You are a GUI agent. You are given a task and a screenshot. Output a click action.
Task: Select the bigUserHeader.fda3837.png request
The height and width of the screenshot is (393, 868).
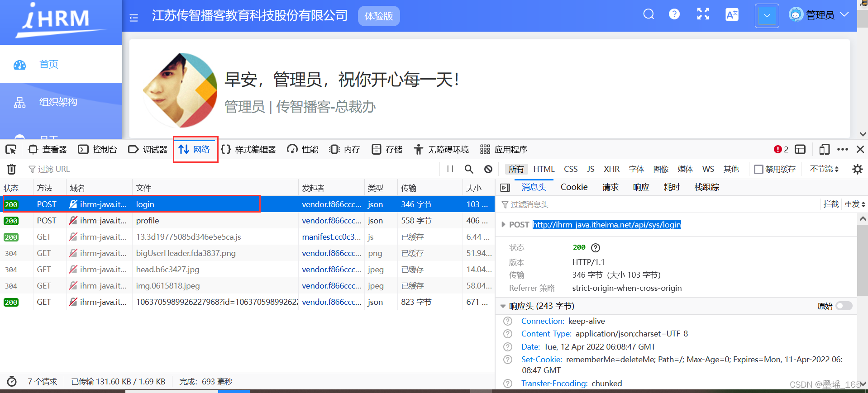(247, 253)
